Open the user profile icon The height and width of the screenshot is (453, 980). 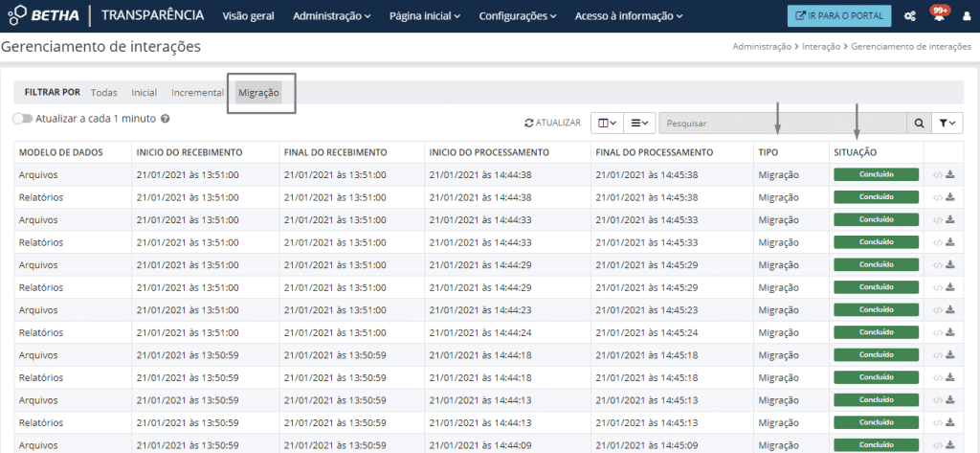tap(967, 16)
